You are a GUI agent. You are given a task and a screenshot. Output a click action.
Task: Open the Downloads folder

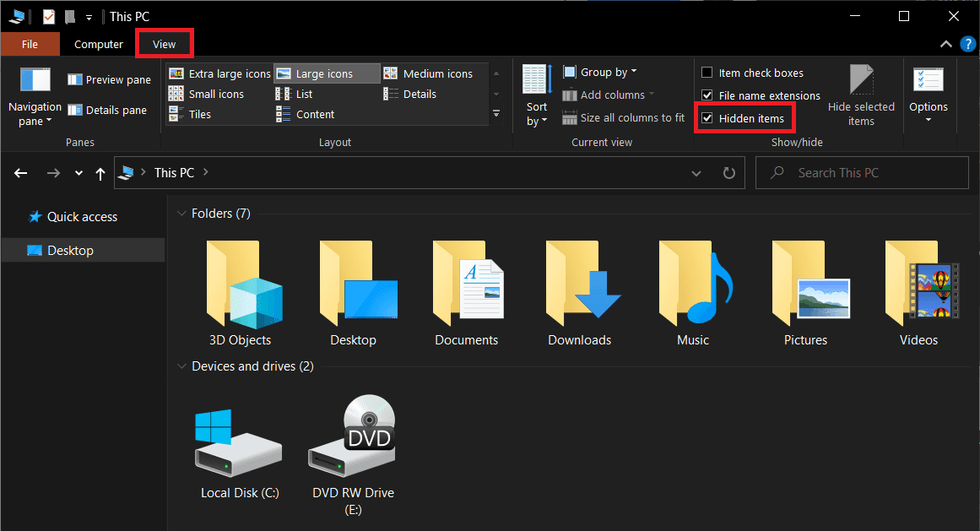[579, 293]
